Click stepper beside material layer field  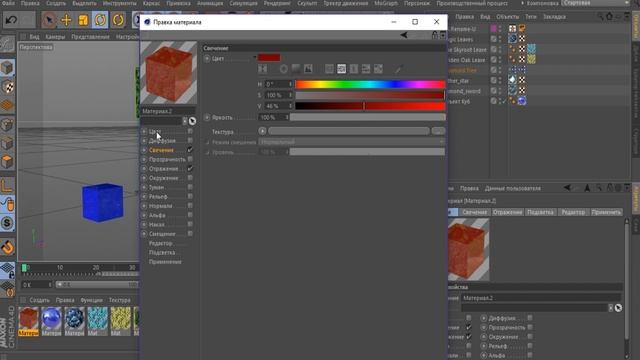pos(184,121)
